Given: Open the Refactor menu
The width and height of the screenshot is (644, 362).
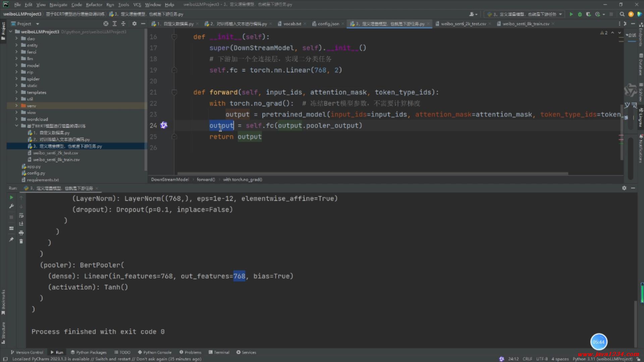Looking at the screenshot, I should pyautogui.click(x=94, y=5).
